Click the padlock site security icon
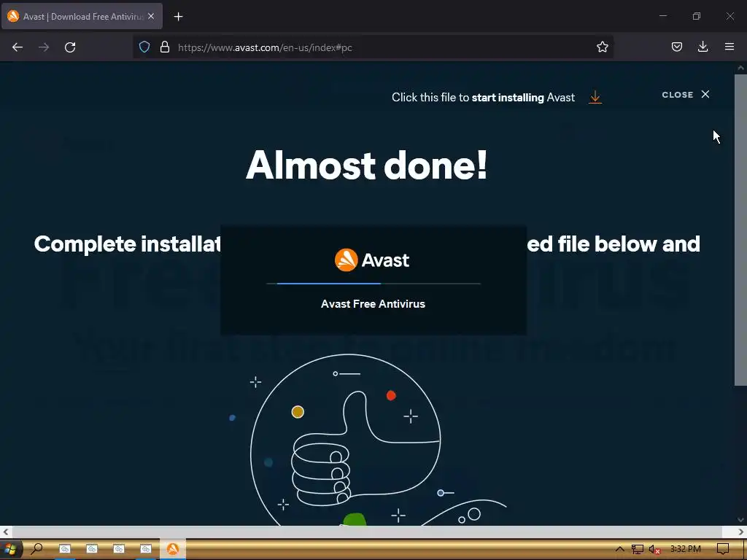Image resolution: width=747 pixels, height=560 pixels. [165, 47]
